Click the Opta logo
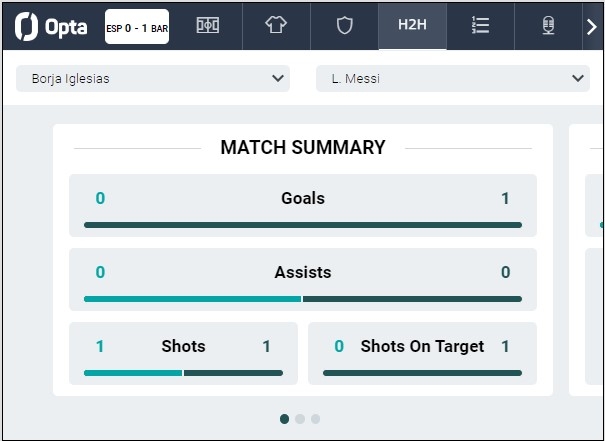 [x=51, y=27]
